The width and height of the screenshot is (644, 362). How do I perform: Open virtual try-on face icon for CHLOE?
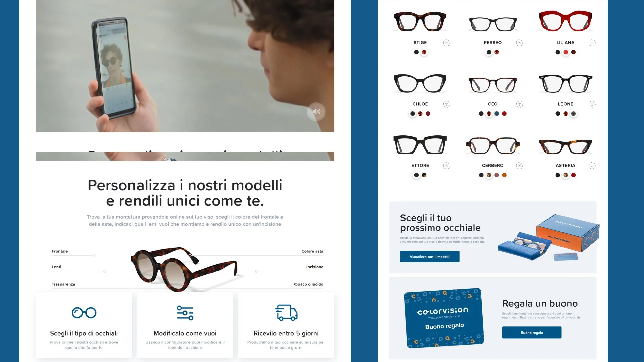446,104
